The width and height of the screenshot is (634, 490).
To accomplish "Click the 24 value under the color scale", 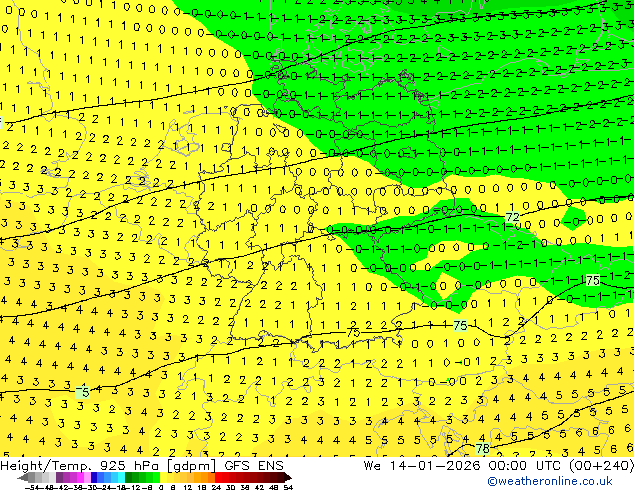I will [x=216, y=487].
